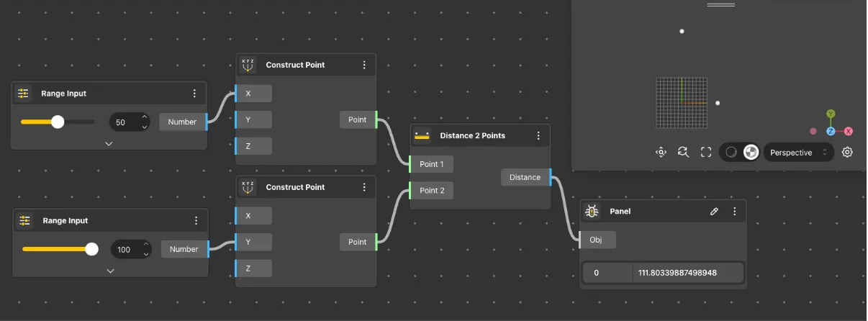This screenshot has height=321, width=868.
Task: Open the Perspective projection dropdown
Action: click(797, 153)
